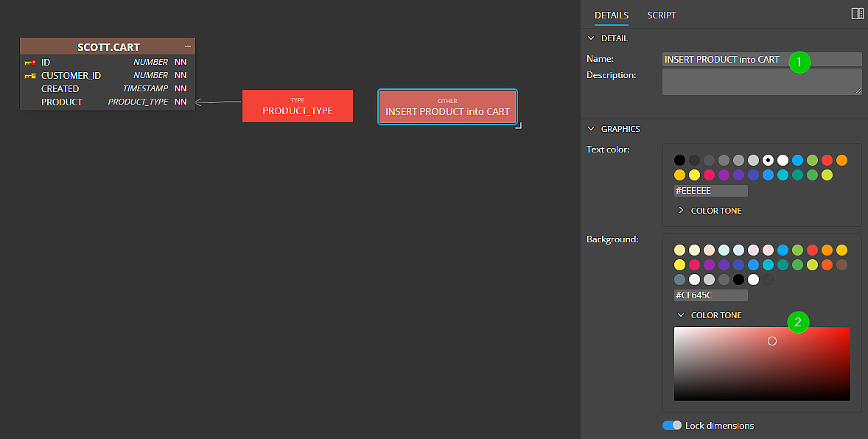Viewport: 868px width, 439px height.
Task: Switch to the SCRIPT tab
Action: tap(661, 15)
